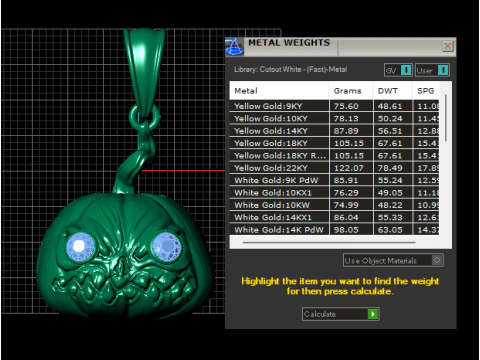Close the Metal Weights dialog
480x360 pixels.
point(448,46)
